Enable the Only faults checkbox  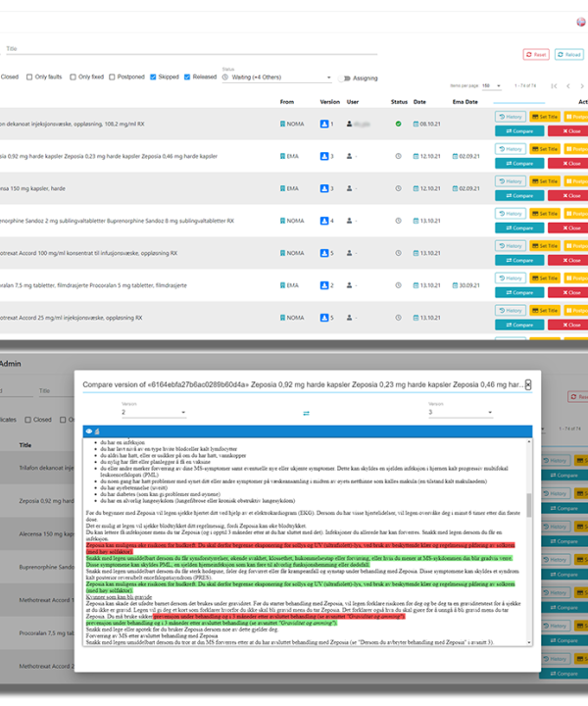[29, 77]
